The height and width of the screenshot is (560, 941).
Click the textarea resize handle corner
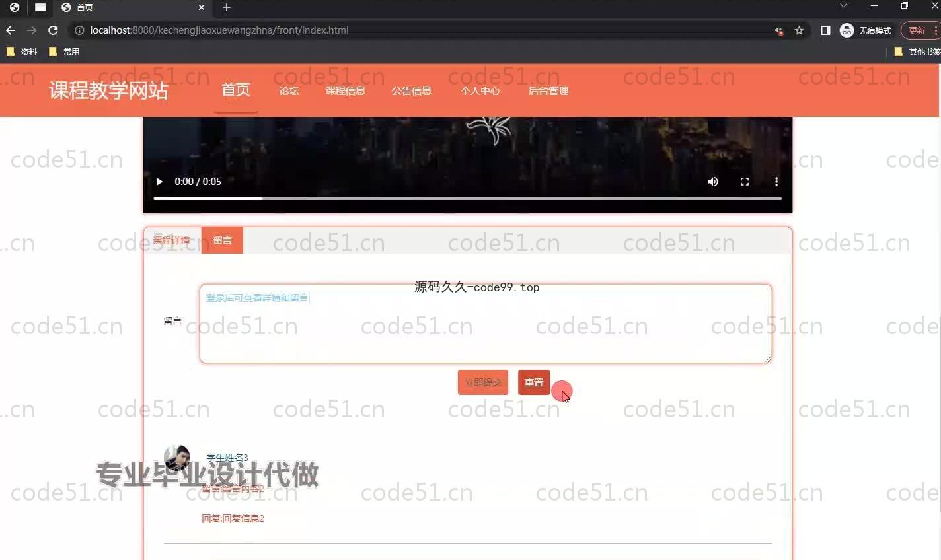(767, 359)
